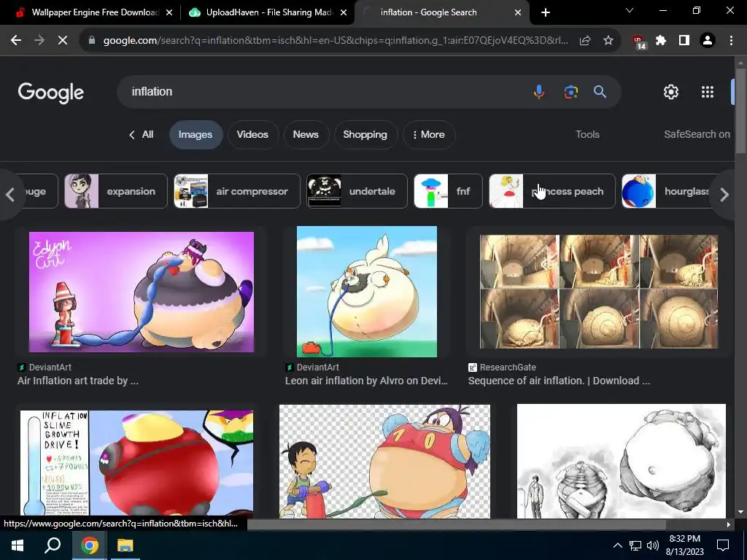747x560 pixels.
Task: Select the Videos results tab
Action: 252,135
